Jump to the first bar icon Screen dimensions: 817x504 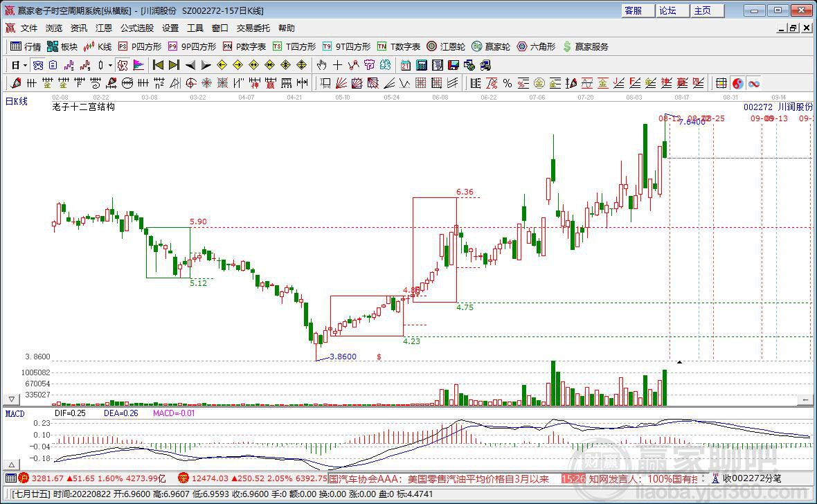click(158, 65)
